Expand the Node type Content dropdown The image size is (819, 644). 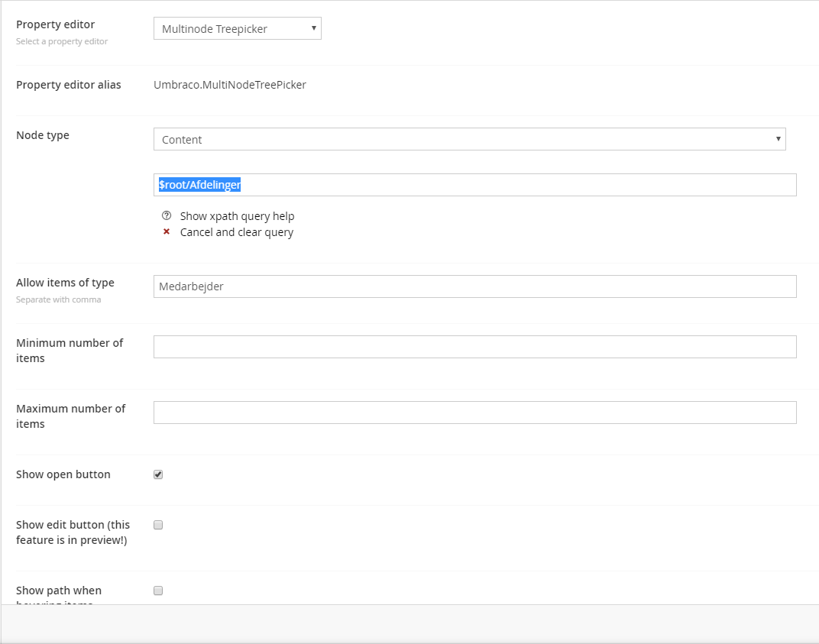click(x=469, y=139)
